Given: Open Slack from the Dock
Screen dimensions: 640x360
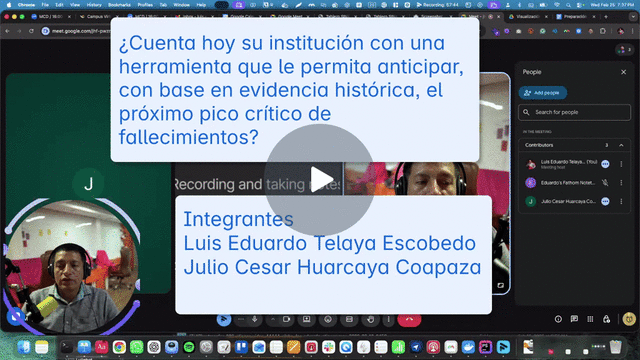Looking at the screenshot, I should (x=329, y=347).
